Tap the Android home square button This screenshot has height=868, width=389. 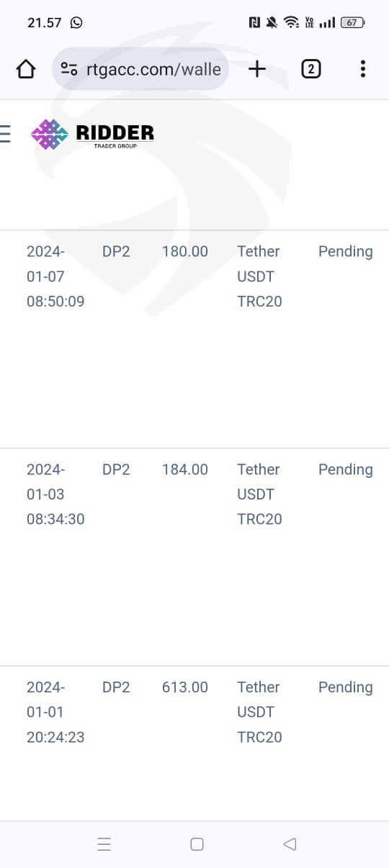tap(197, 844)
